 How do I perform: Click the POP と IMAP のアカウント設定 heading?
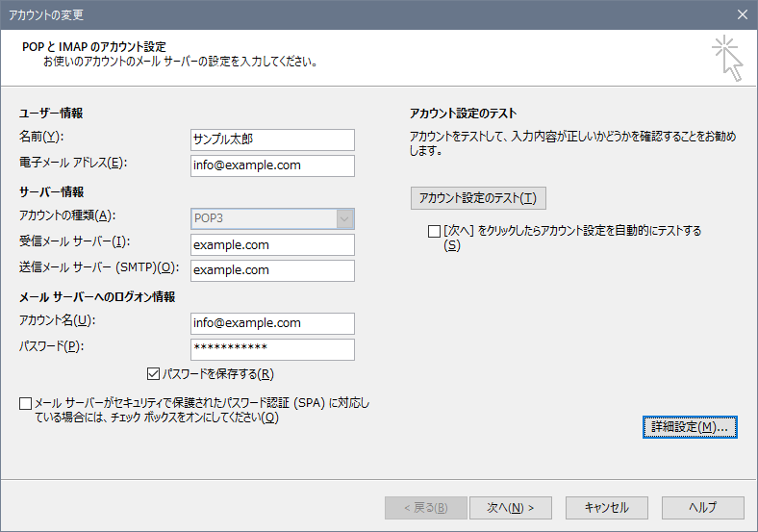pos(93,46)
